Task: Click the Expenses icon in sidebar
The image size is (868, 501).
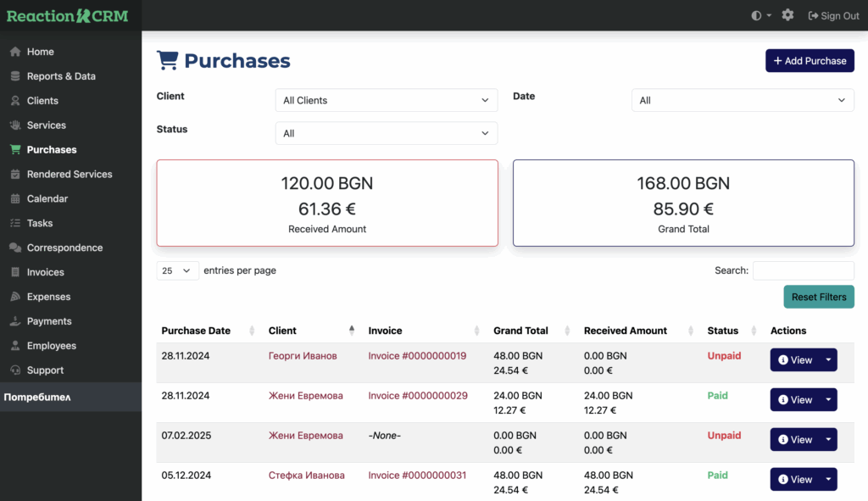Action: (x=15, y=297)
